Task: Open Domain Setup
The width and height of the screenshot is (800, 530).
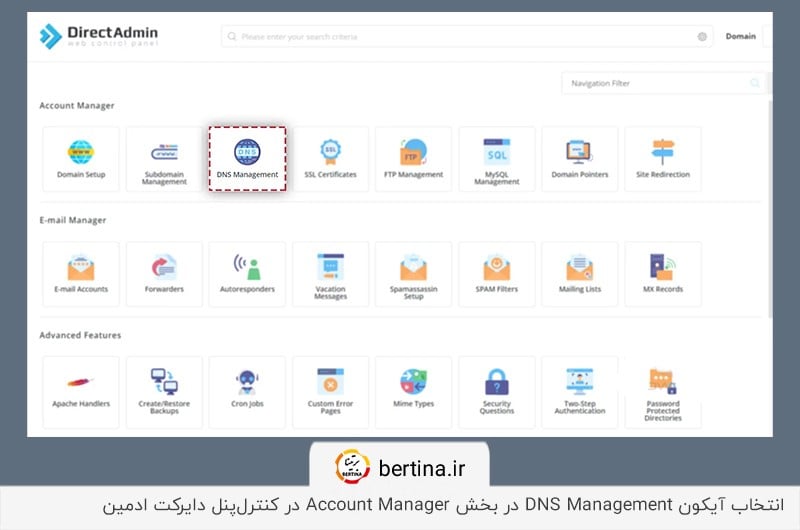Action: click(81, 159)
